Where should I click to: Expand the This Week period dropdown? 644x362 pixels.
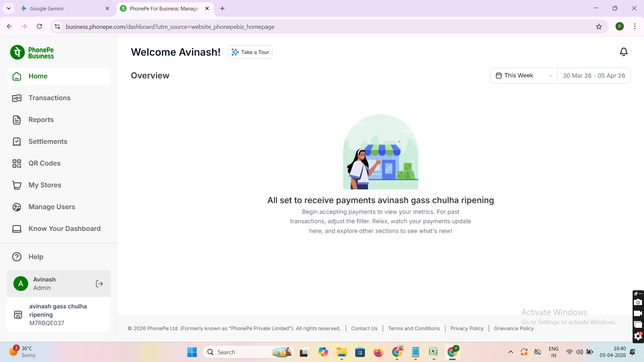(524, 76)
